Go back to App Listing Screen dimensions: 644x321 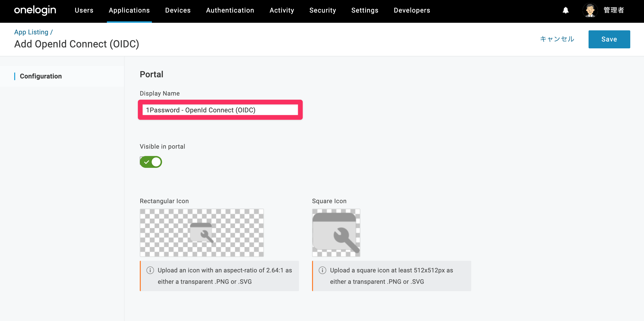click(x=31, y=32)
